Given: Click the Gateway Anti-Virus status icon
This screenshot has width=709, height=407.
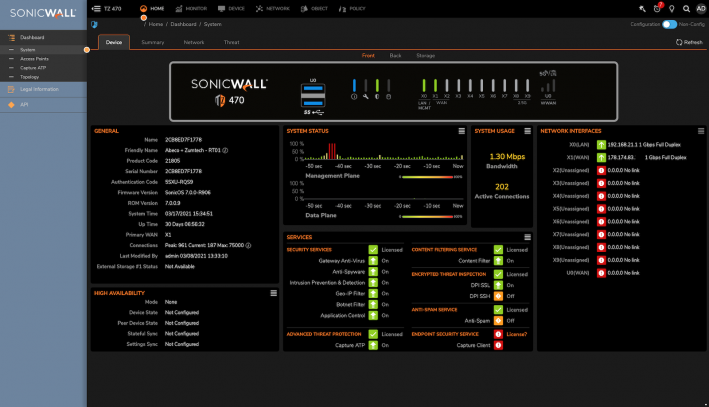Looking at the screenshot, I should click(373, 261).
